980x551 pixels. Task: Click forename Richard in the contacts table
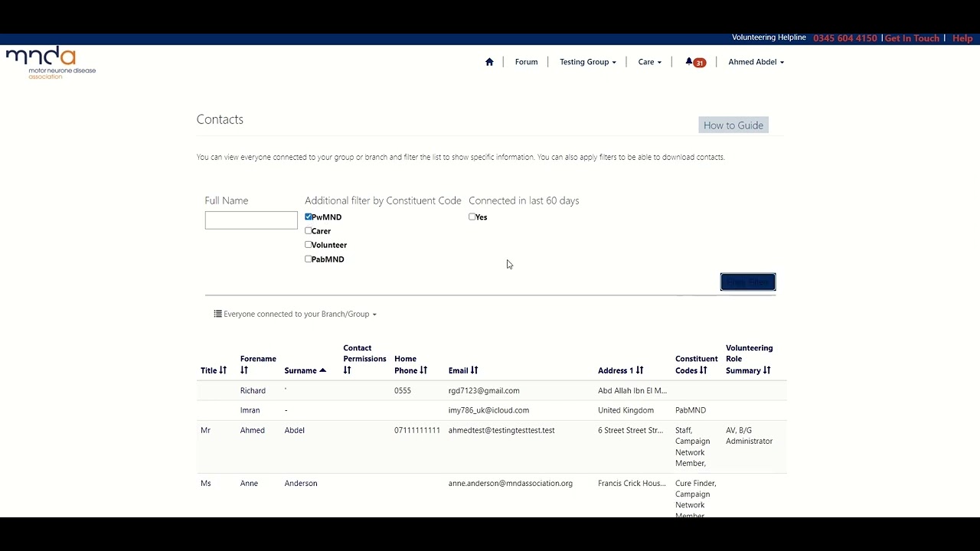pyautogui.click(x=253, y=390)
